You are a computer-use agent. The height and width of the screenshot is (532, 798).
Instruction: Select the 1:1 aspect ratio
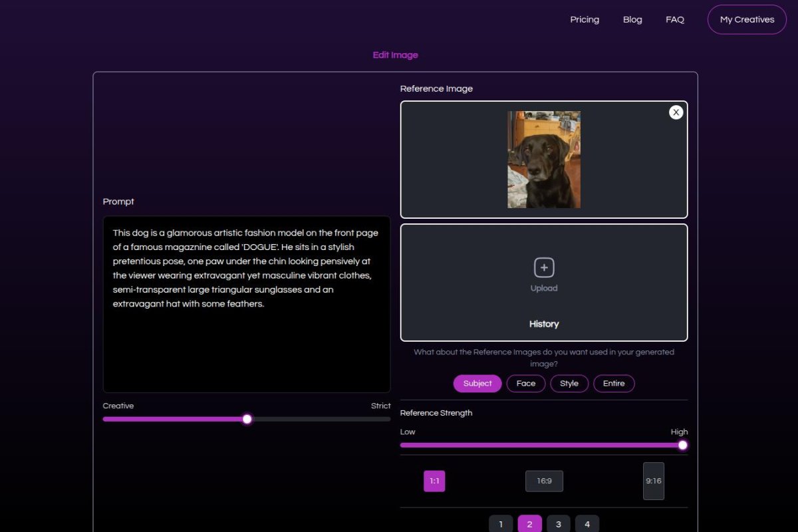[x=434, y=481]
